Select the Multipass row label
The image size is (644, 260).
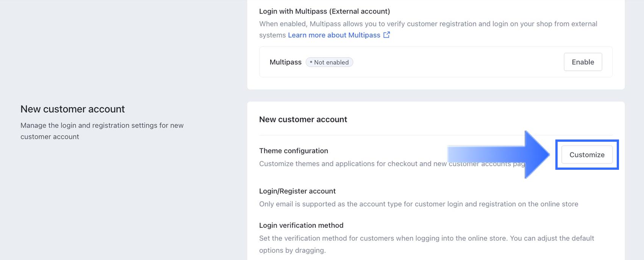[x=285, y=62]
